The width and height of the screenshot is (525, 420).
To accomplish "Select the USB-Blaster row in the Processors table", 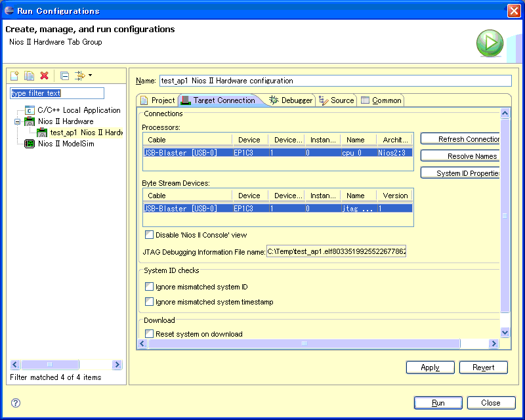I will point(278,153).
